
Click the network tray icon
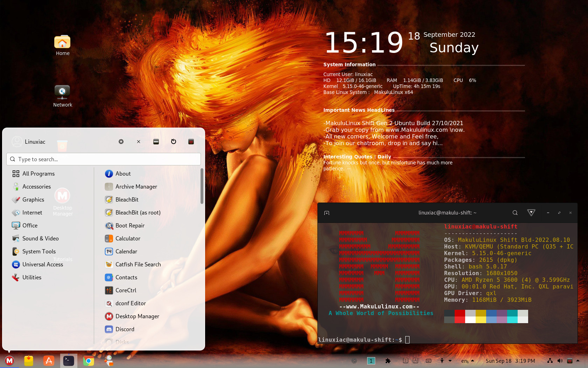(550, 361)
